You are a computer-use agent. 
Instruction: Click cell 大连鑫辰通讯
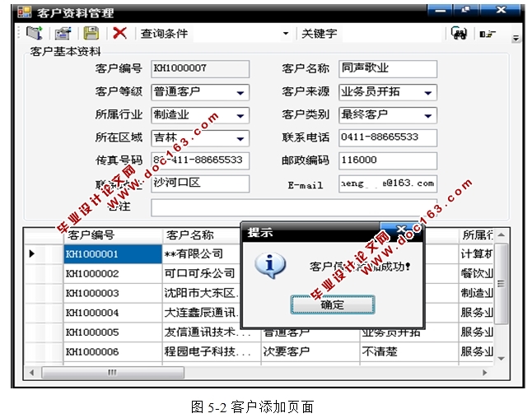point(202,313)
